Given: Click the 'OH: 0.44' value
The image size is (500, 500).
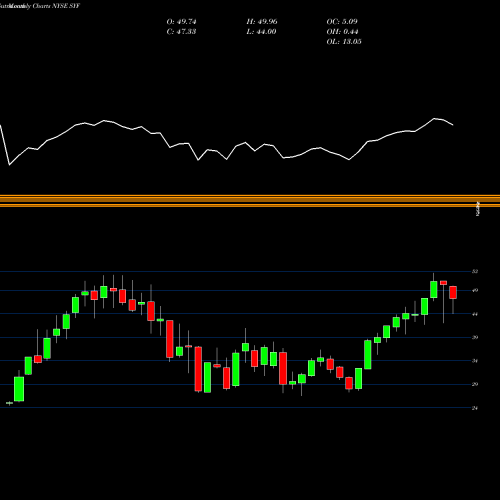Looking at the screenshot, I should [x=342, y=32].
